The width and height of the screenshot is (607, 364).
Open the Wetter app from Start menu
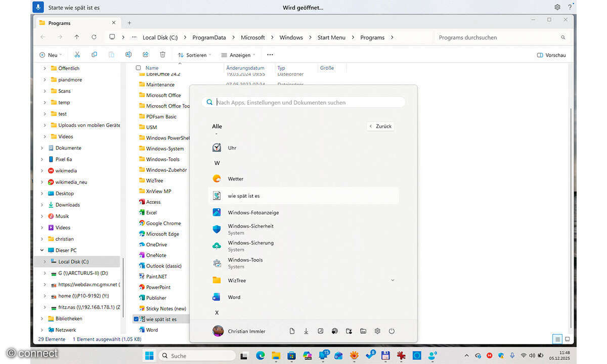[x=235, y=178]
